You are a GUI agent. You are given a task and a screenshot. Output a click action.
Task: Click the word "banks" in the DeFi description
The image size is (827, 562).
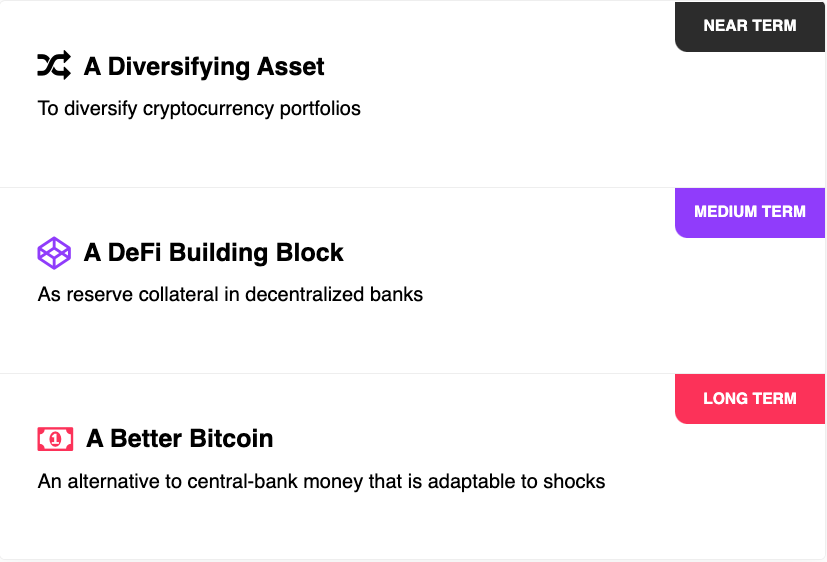397,295
